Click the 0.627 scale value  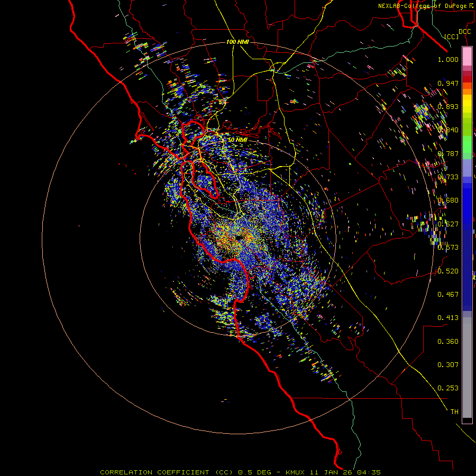[448, 224]
